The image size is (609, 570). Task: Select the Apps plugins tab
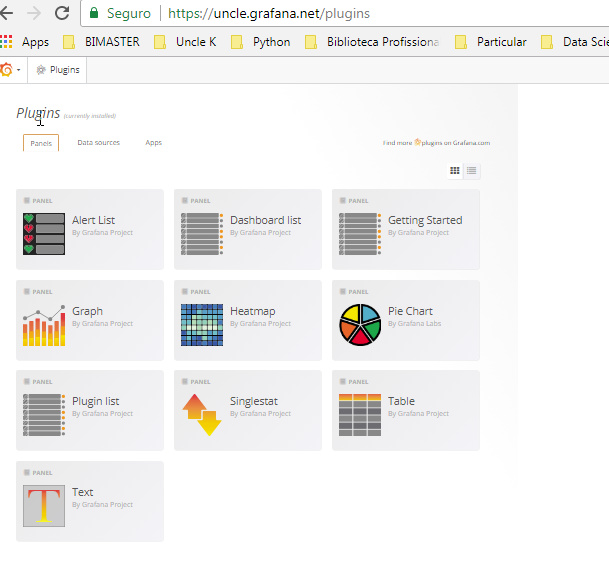pos(153,142)
